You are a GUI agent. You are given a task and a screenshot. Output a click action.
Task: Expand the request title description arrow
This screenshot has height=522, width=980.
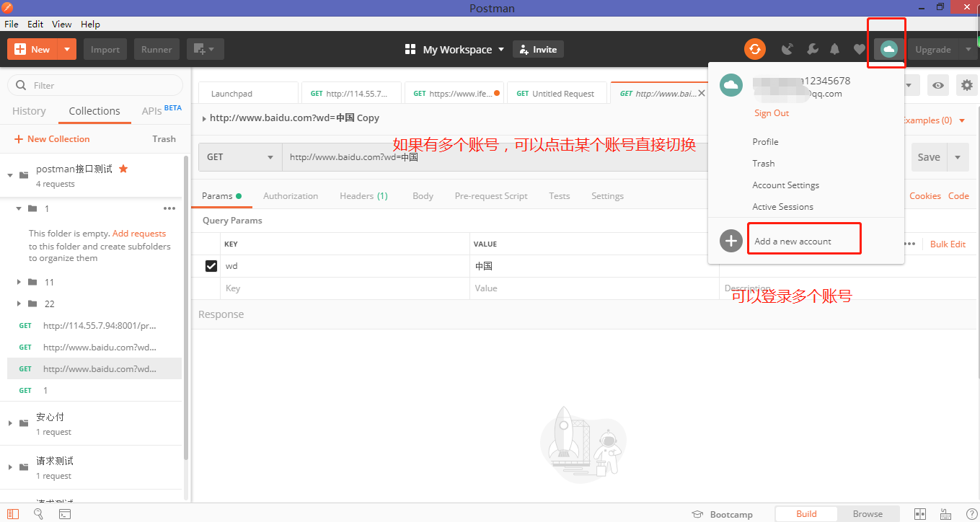point(204,118)
